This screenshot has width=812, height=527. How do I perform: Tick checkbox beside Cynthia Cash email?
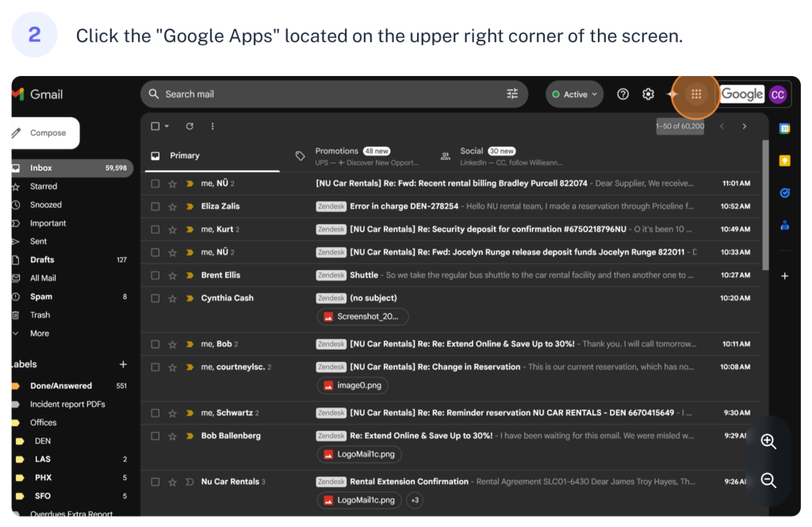pyautogui.click(x=155, y=299)
